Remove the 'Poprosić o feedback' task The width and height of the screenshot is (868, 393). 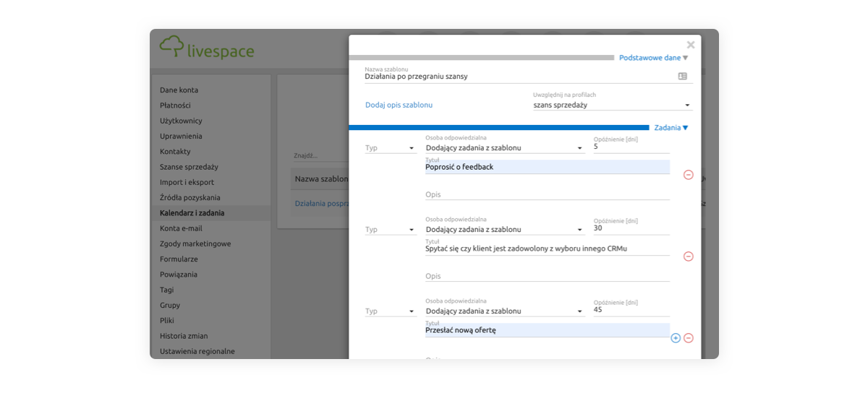coord(689,175)
